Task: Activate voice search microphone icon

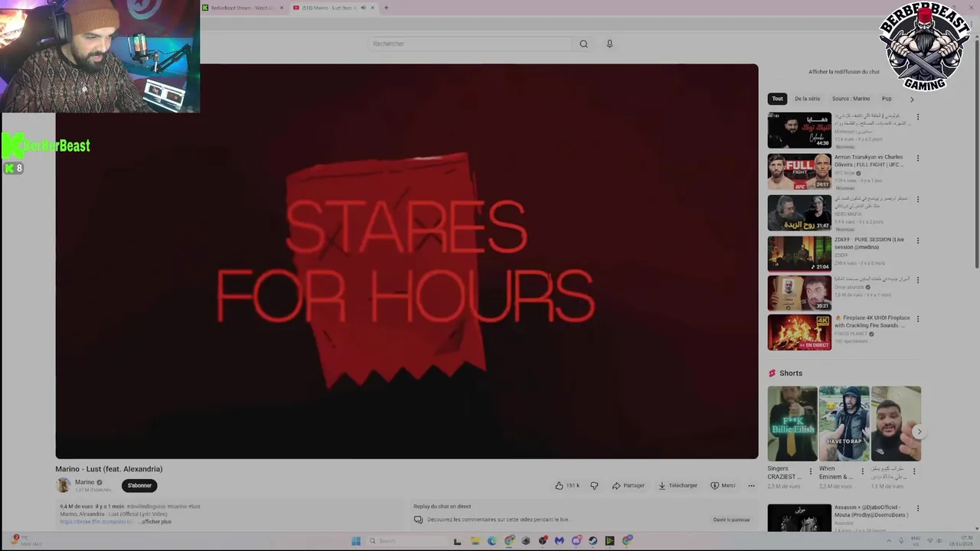Action: coord(609,44)
